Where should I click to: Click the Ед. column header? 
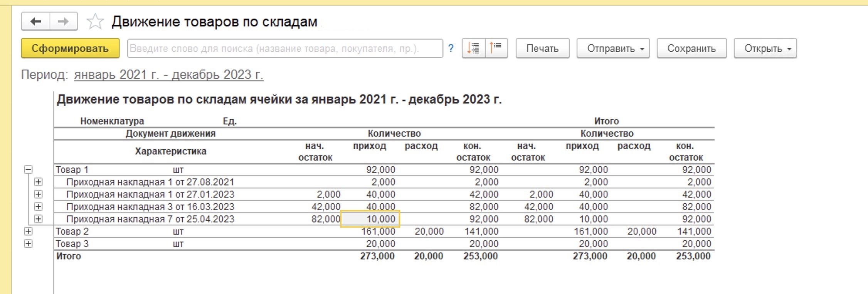coord(230,121)
